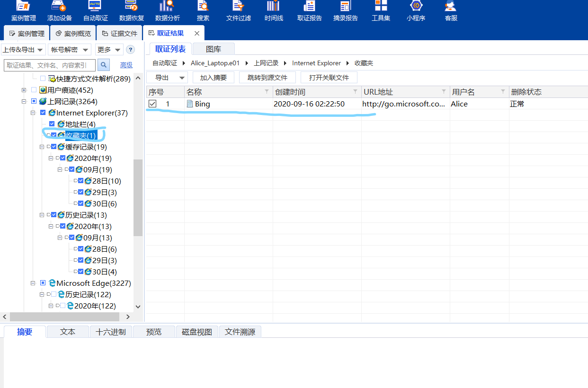This screenshot has width=588, height=388.
Task: Switch to the 案例管理 tab
Action: (27, 34)
